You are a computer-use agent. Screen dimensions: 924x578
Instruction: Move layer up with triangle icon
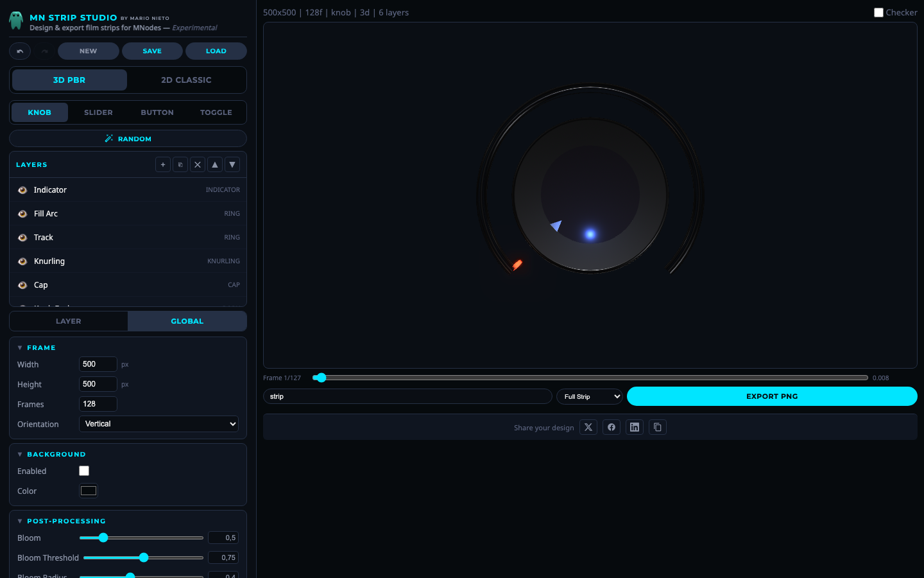[215, 165]
